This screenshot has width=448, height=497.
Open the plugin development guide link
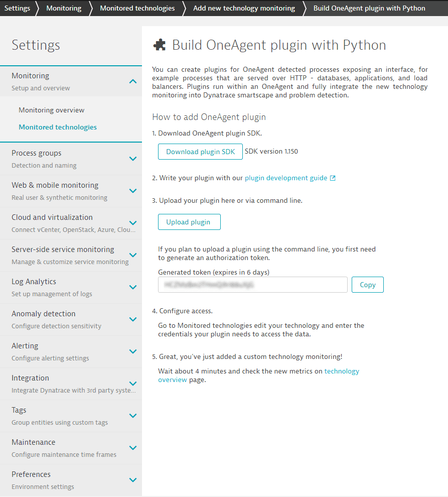(x=286, y=178)
